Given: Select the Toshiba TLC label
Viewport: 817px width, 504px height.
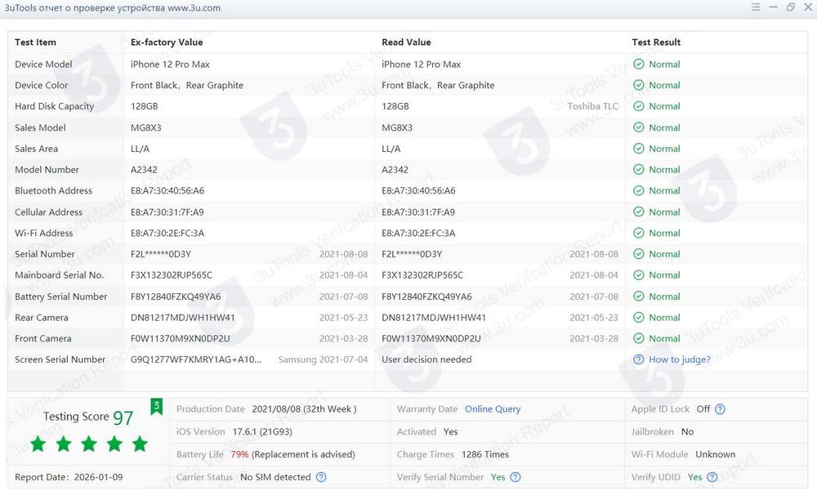Looking at the screenshot, I should click(x=593, y=106).
